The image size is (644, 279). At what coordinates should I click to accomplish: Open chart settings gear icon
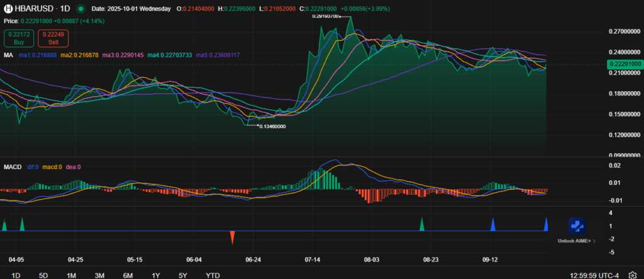pos(632,275)
